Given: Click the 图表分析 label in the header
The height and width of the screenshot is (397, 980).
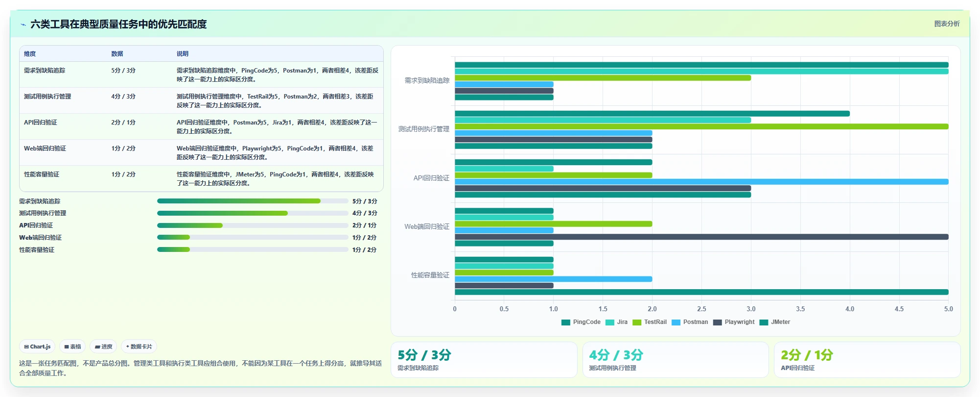Looking at the screenshot, I should click(947, 24).
